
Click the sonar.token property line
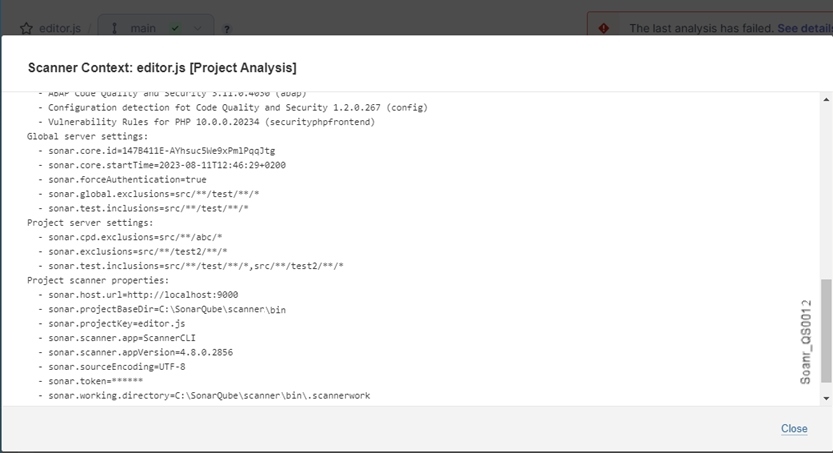pyautogui.click(x=96, y=381)
